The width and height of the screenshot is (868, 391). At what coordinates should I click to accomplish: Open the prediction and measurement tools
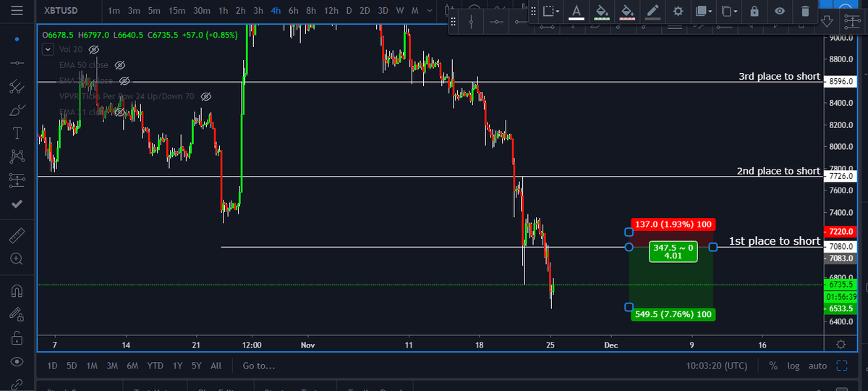tap(17, 180)
